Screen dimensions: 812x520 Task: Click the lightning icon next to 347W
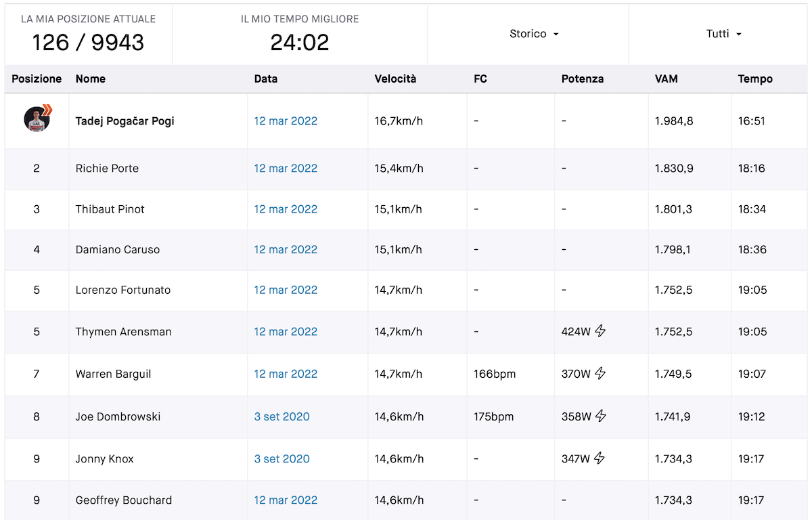pos(599,458)
